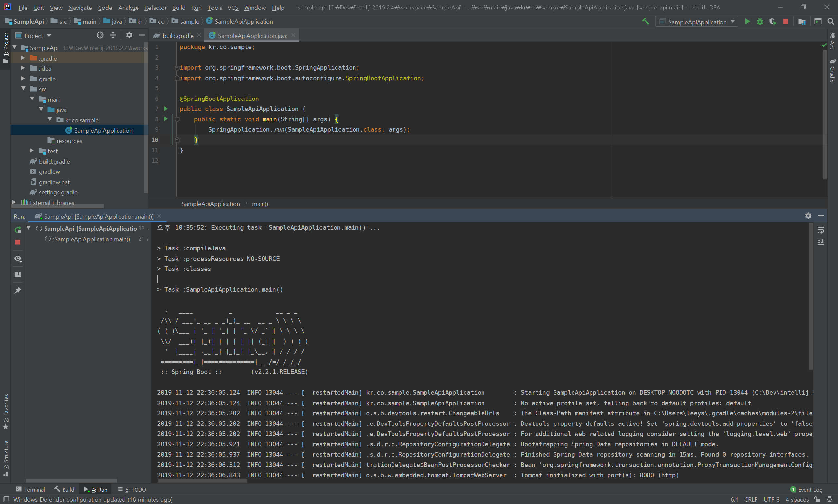Rerun the application in the Run panel
Screen dimensions: 838x504
coord(18,230)
